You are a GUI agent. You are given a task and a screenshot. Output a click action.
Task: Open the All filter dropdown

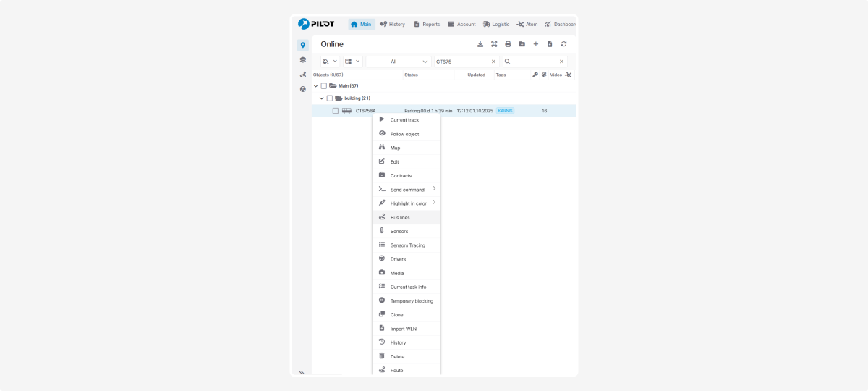399,62
